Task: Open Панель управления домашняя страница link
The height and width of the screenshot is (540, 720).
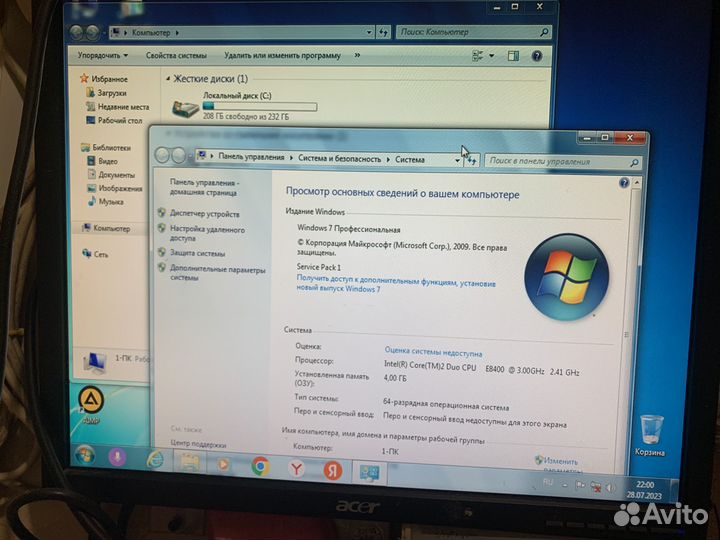Action: tap(204, 187)
